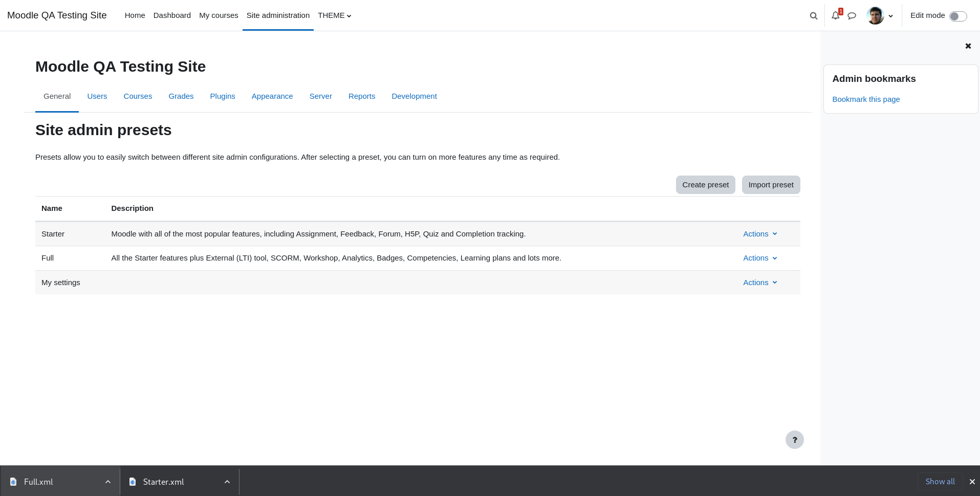Open the messaging speech bubble icon
The height and width of the screenshot is (496, 980).
852,16
